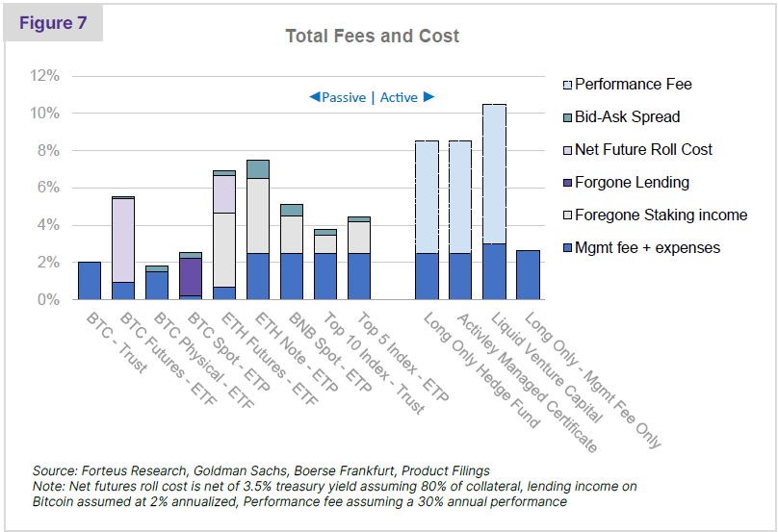
Task: Click the 'BTC Futures - ETF' axis label
Action: click(x=169, y=360)
